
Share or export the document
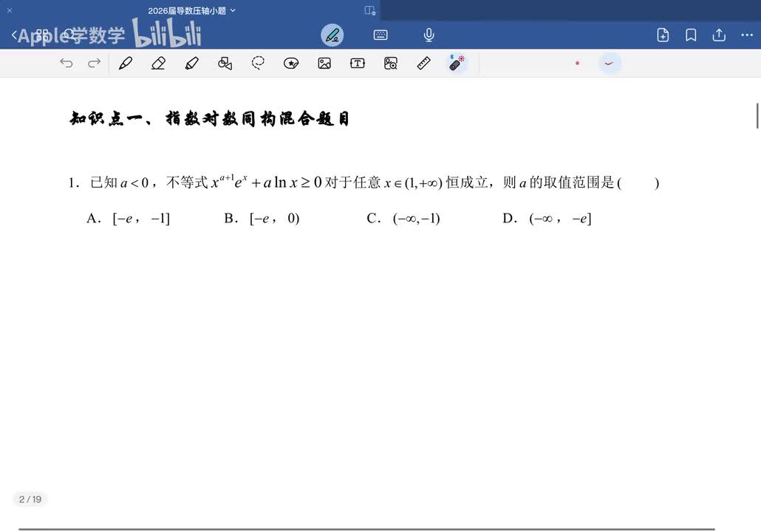click(x=719, y=35)
